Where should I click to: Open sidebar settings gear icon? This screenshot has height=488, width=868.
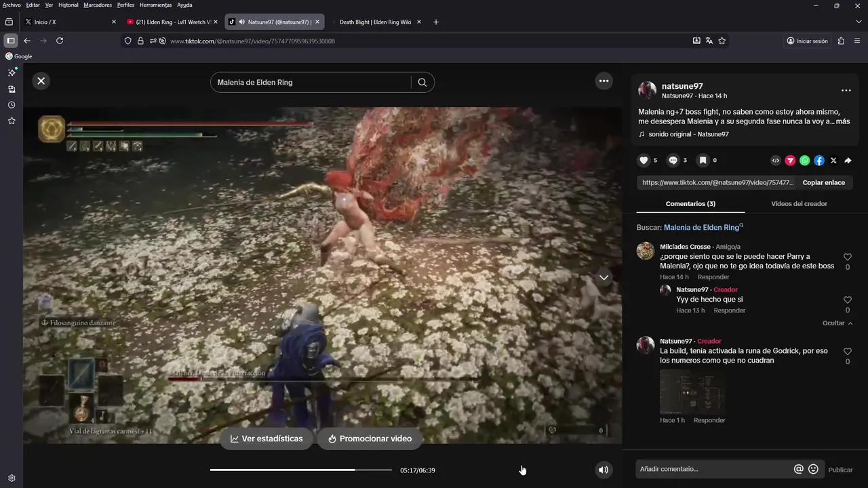[12, 478]
